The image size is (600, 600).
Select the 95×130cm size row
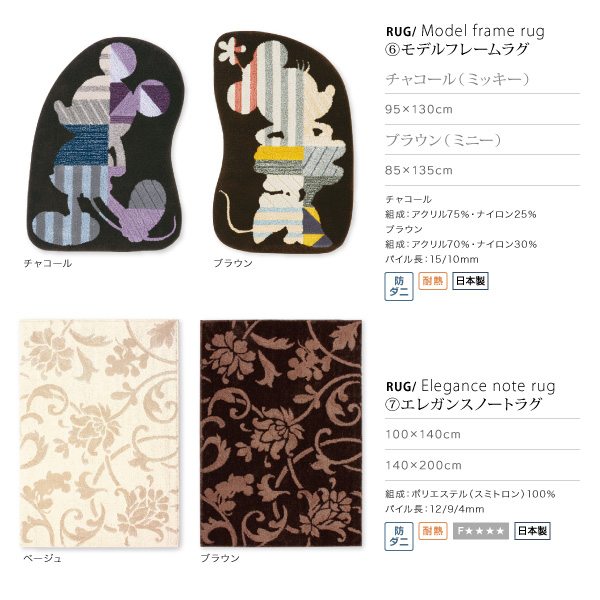[482, 109]
